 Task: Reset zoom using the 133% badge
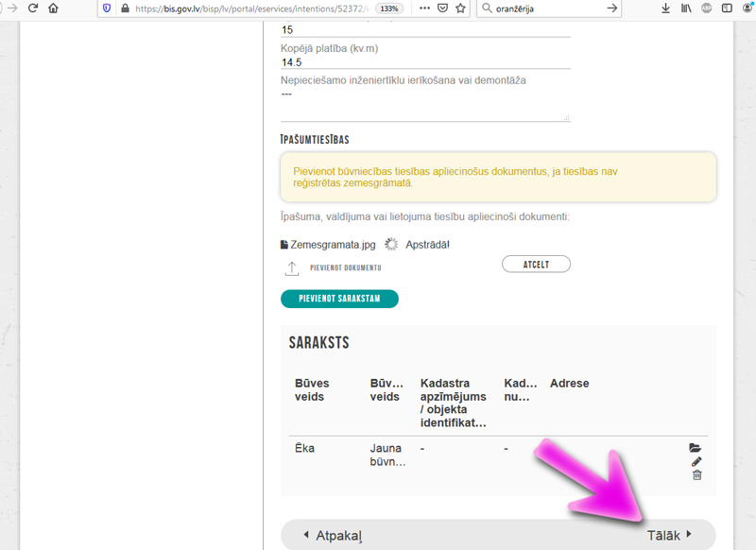coord(388,9)
